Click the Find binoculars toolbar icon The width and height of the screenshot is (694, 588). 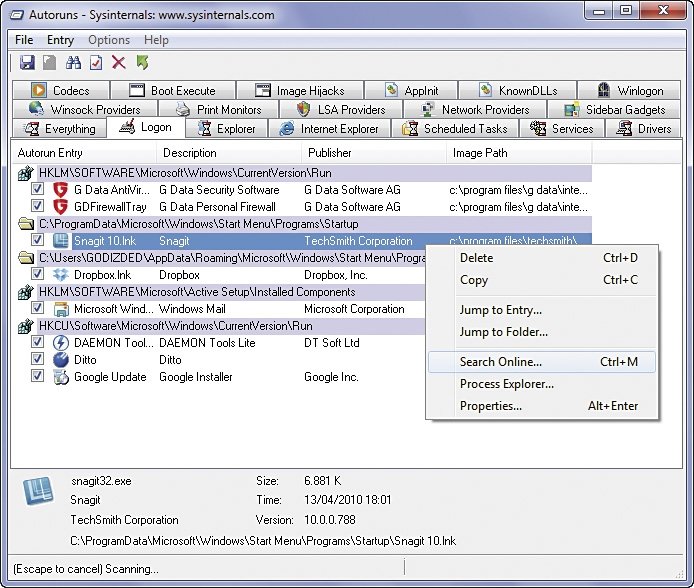[x=73, y=62]
